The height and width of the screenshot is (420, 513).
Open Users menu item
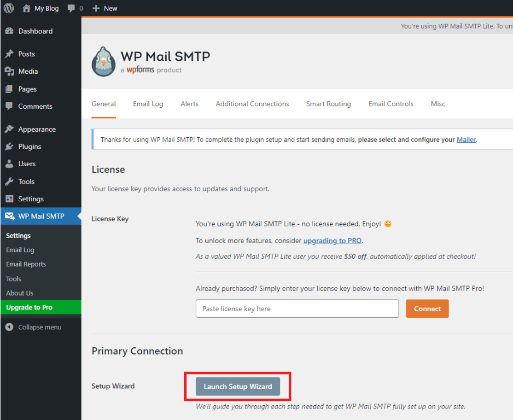pyautogui.click(x=27, y=164)
